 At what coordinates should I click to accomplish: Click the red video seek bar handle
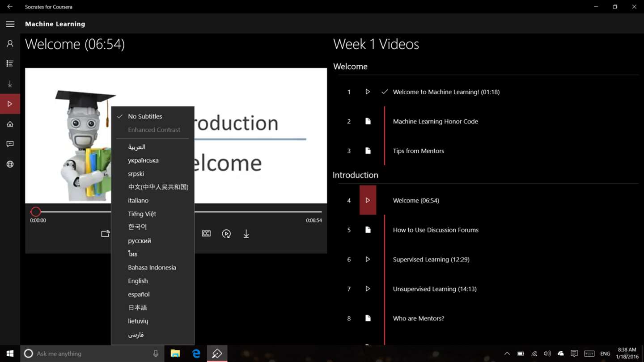tap(35, 212)
